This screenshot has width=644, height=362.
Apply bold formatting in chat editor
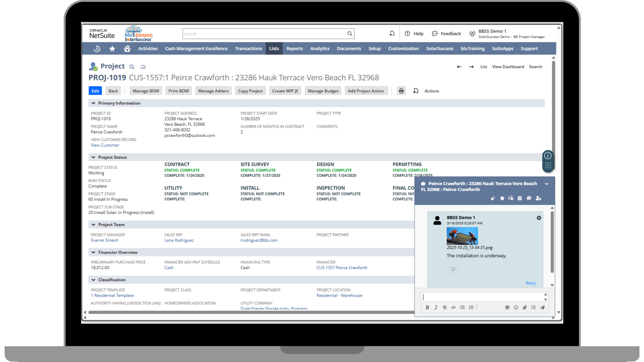[427, 307]
